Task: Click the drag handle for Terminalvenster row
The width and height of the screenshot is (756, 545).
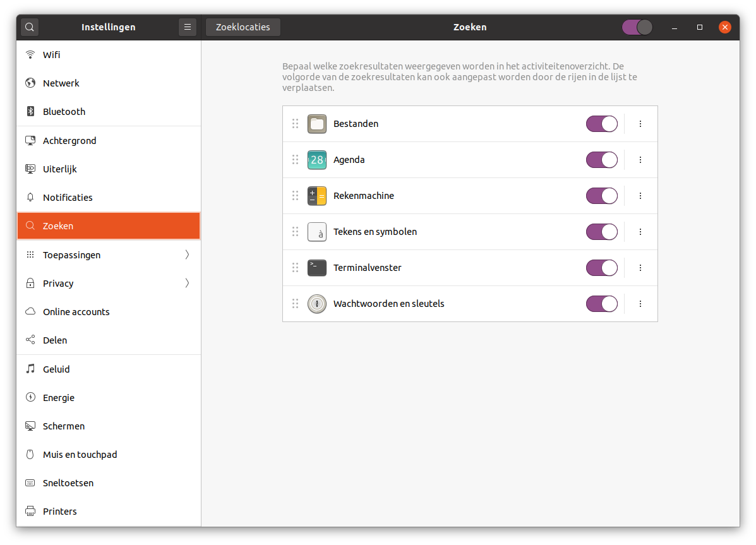Action: click(295, 268)
